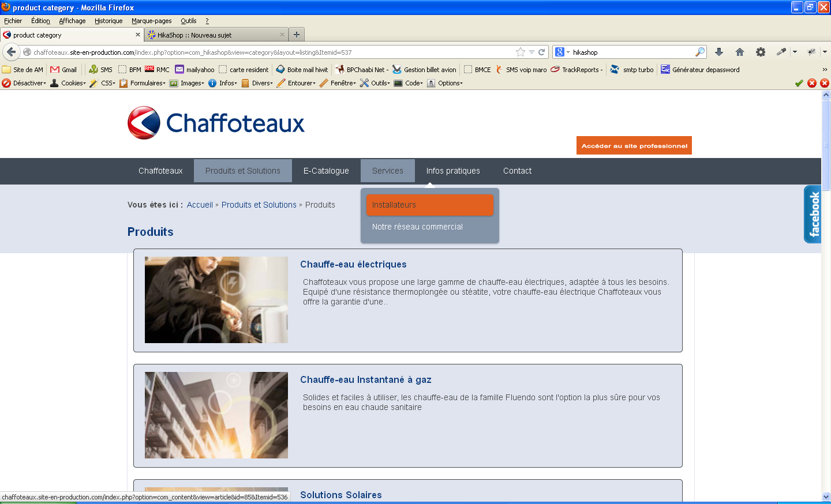The width and height of the screenshot is (831, 504).
Task: Open Produits et Solutions in site navigation
Action: (243, 171)
